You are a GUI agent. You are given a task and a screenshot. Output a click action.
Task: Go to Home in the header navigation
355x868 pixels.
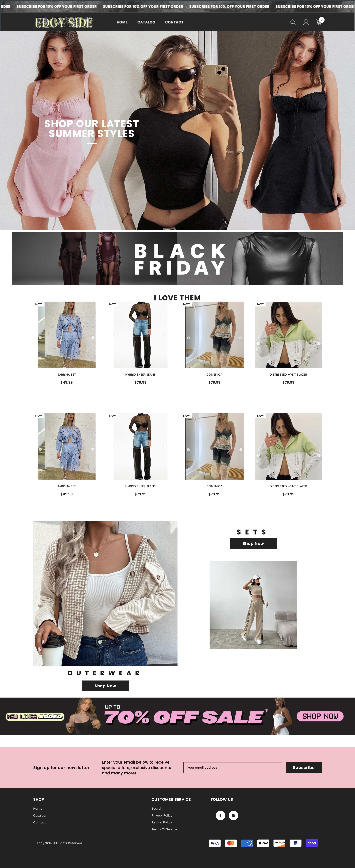click(122, 22)
